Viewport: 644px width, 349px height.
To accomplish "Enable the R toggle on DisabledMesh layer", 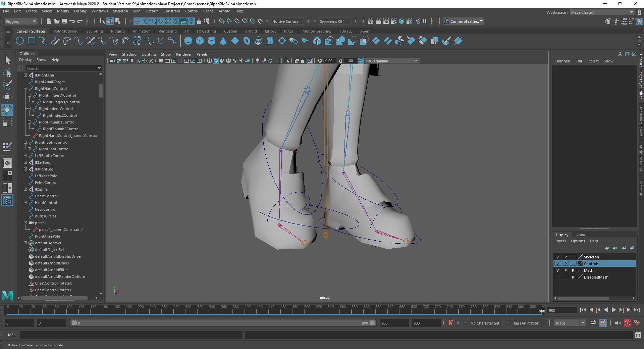I will tap(573, 277).
